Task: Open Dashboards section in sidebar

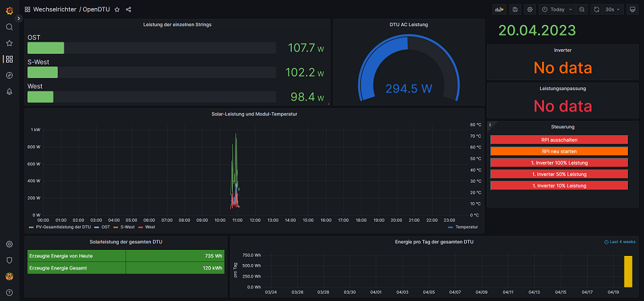Action: point(9,59)
